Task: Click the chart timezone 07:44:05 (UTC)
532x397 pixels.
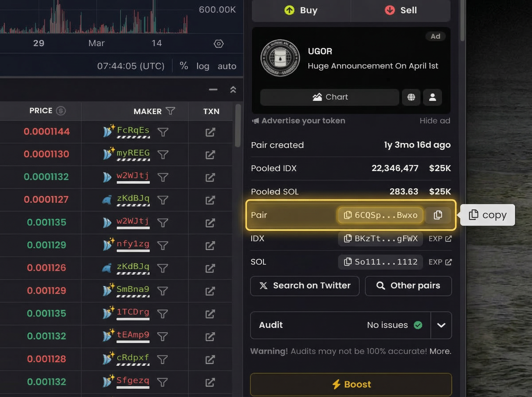Action: (131, 66)
